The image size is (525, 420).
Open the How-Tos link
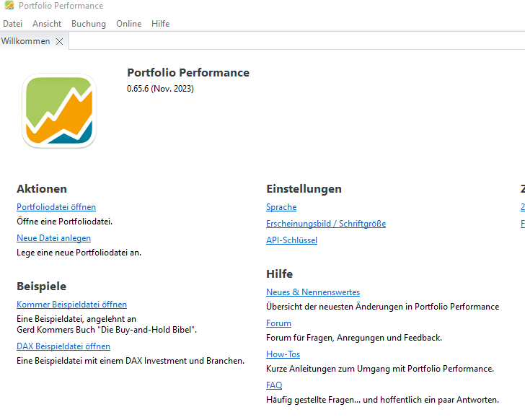click(283, 354)
